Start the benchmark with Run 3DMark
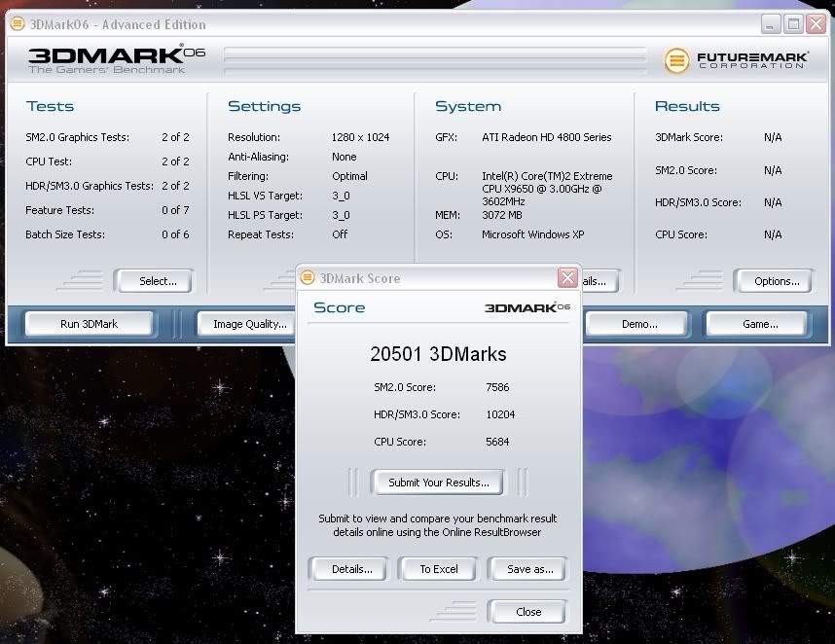 pos(89,324)
